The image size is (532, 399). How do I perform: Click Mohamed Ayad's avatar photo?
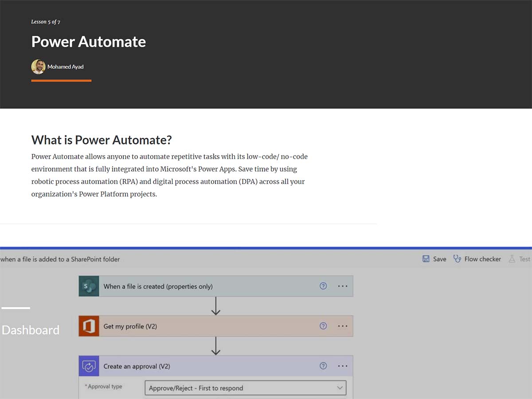(x=38, y=67)
